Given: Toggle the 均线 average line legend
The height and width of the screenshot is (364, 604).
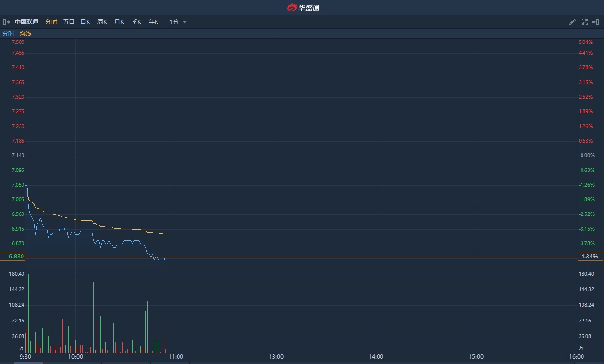Looking at the screenshot, I should pyautogui.click(x=25, y=34).
